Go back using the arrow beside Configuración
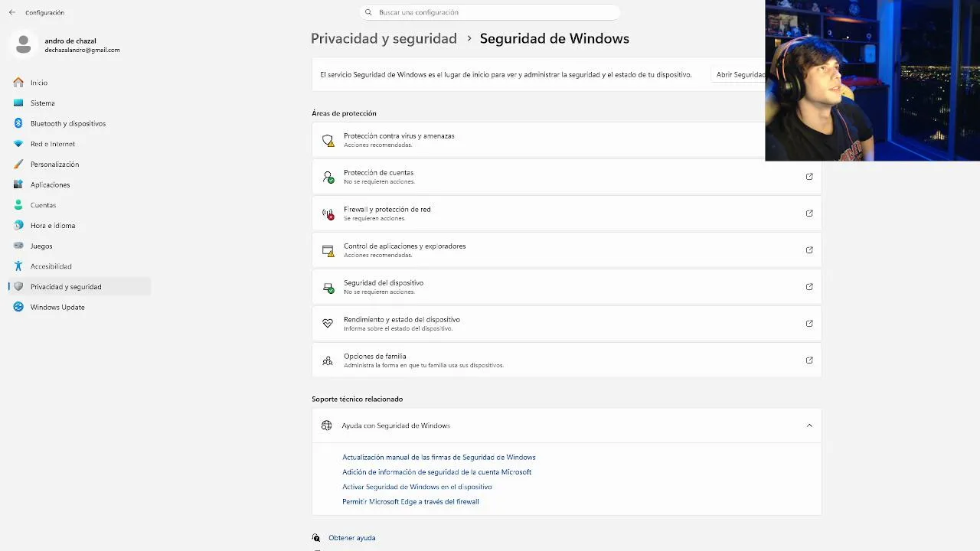The image size is (980, 551). (12, 12)
